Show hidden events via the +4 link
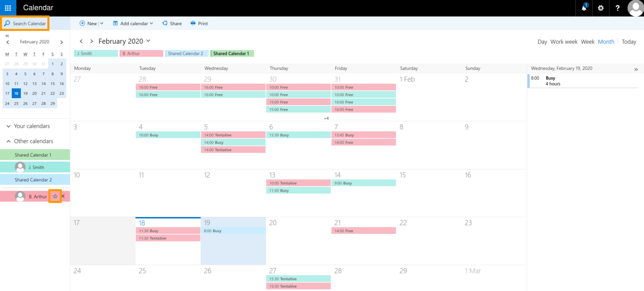The height and width of the screenshot is (291, 644). pyautogui.click(x=326, y=118)
